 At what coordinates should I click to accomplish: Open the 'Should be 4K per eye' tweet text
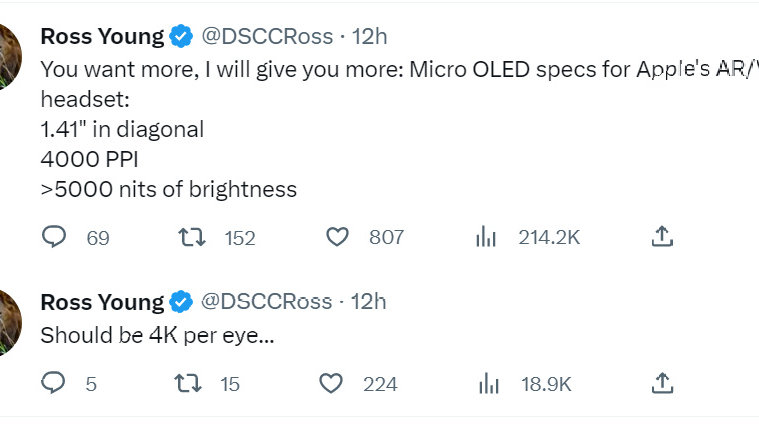tap(156, 336)
